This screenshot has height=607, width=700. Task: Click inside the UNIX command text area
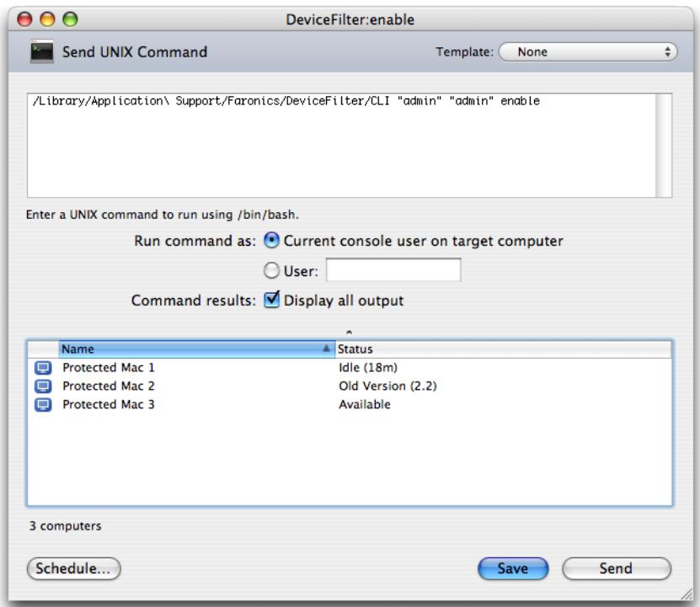point(341,146)
